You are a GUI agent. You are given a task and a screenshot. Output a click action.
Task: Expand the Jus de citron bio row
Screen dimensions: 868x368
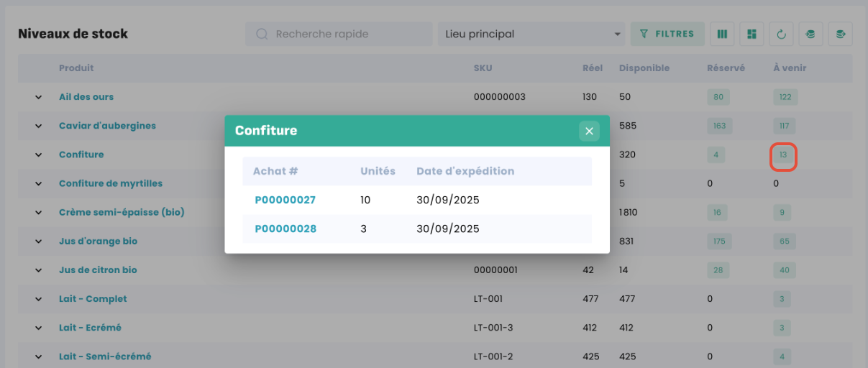pos(39,270)
